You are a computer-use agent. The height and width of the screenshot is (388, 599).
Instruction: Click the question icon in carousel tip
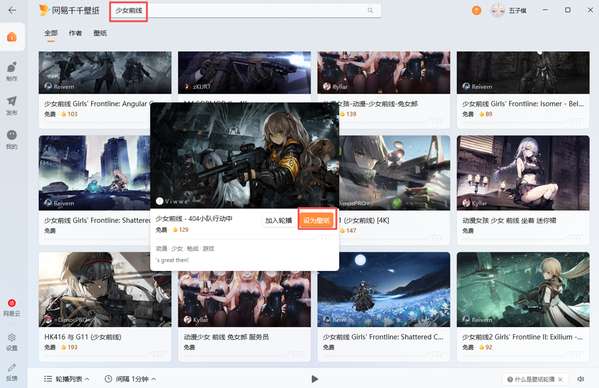tap(510, 379)
